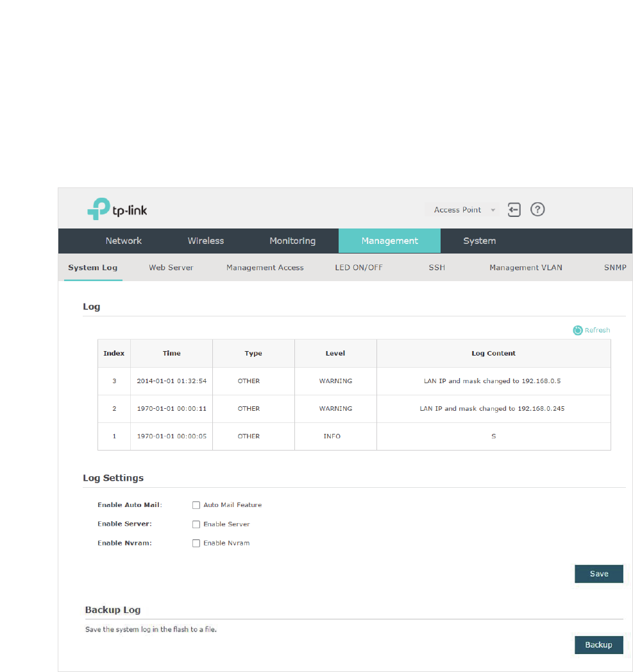Click log entry changed to 192.168.0.245

(492, 408)
